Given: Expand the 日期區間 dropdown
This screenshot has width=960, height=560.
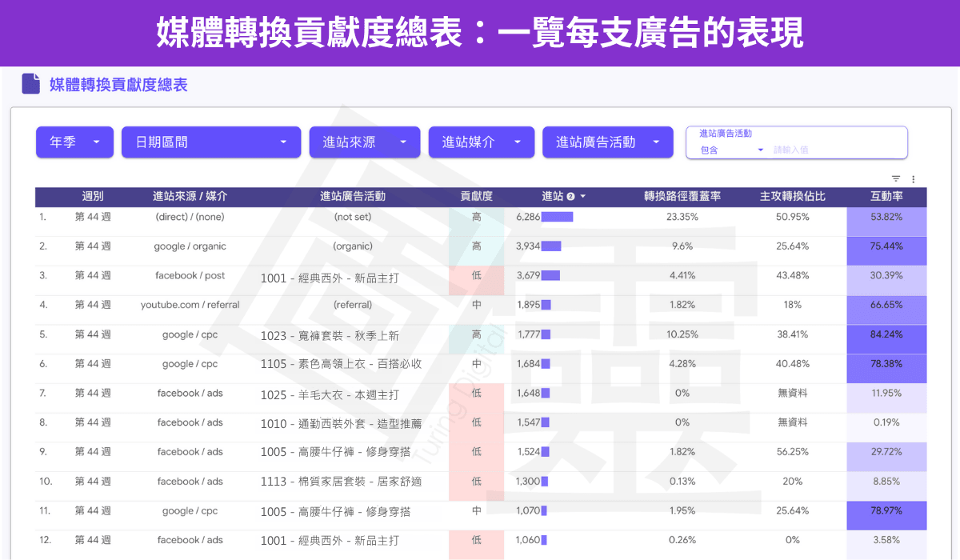Looking at the screenshot, I should coord(211,142).
